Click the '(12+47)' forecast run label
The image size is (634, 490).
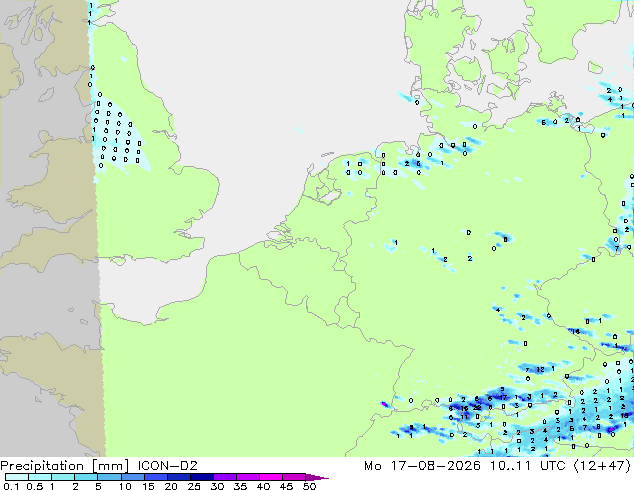[602, 466]
